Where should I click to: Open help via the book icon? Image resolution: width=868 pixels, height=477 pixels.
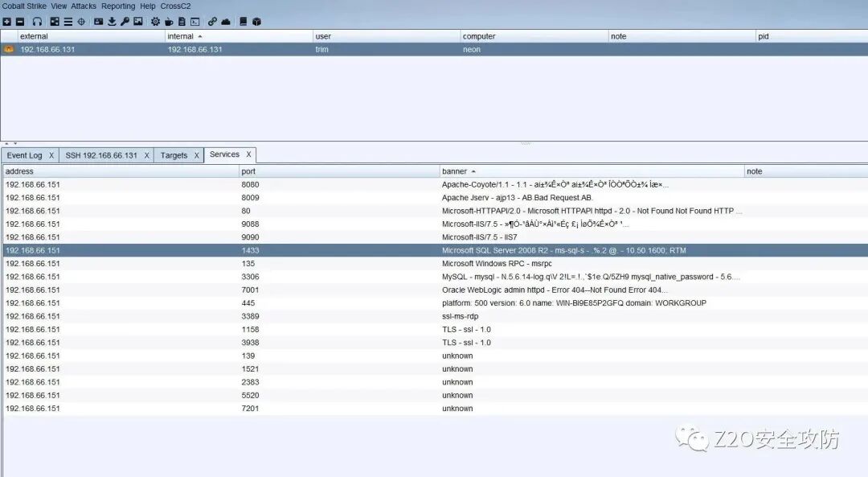coord(243,22)
